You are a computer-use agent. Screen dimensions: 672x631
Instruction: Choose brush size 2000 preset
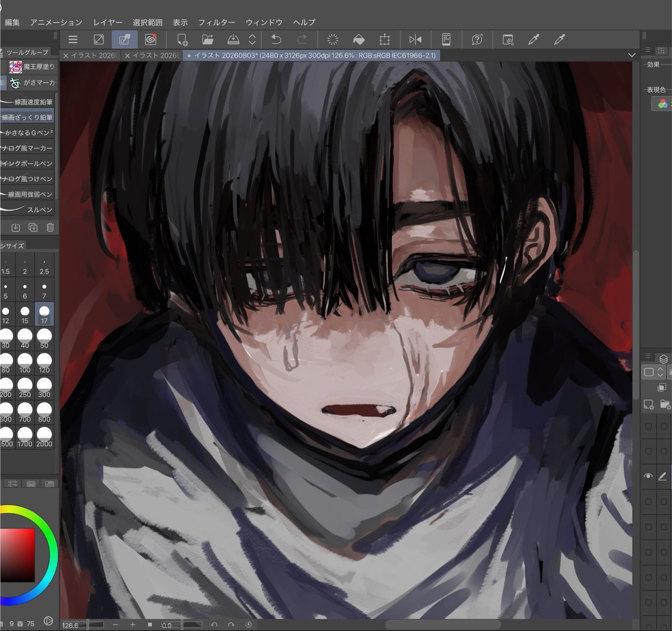[x=44, y=437]
